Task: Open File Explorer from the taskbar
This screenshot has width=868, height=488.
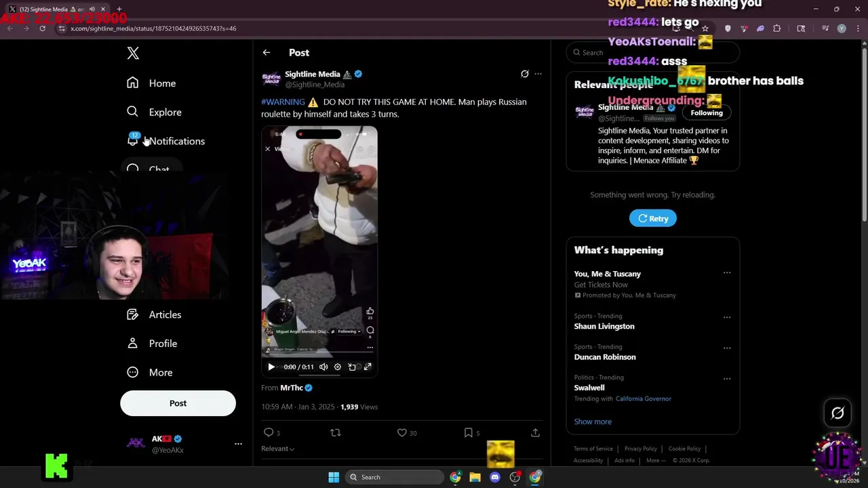Action: coord(475,477)
